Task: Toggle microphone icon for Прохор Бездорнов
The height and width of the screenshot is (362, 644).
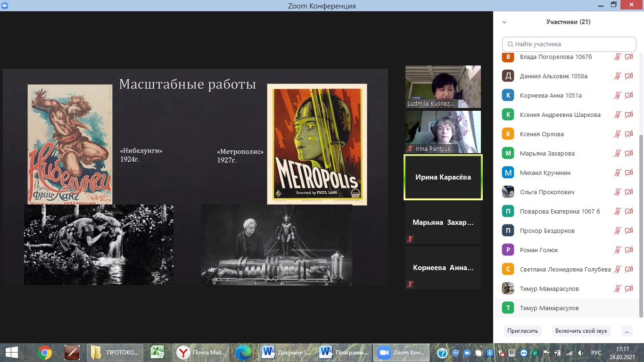Action: [617, 230]
